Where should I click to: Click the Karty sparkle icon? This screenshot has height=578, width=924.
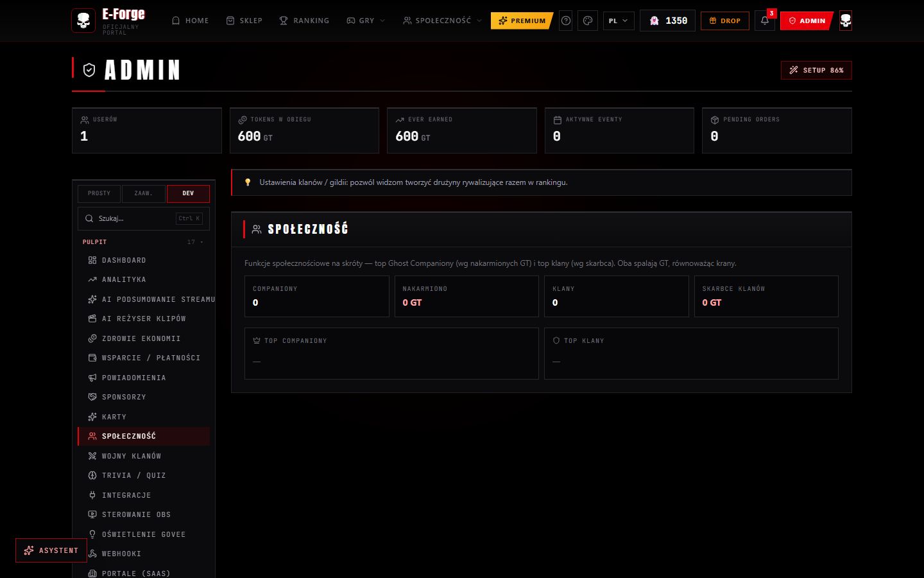(x=92, y=417)
